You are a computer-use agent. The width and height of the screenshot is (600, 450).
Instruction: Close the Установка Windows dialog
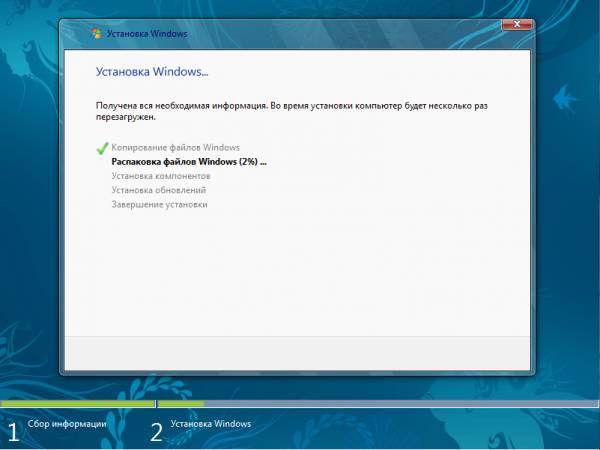click(x=517, y=24)
